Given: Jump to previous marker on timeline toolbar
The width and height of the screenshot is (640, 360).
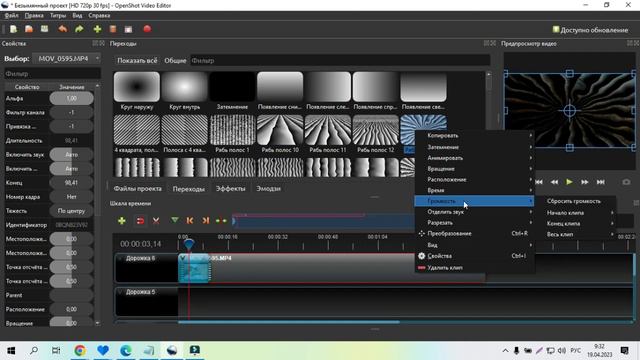Looking at the screenshot, I should [190, 221].
